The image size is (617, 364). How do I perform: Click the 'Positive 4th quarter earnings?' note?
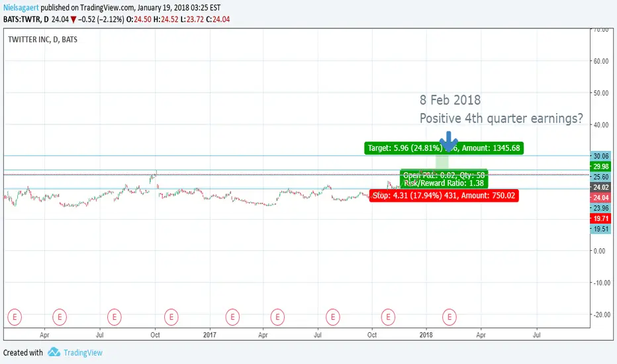point(501,118)
